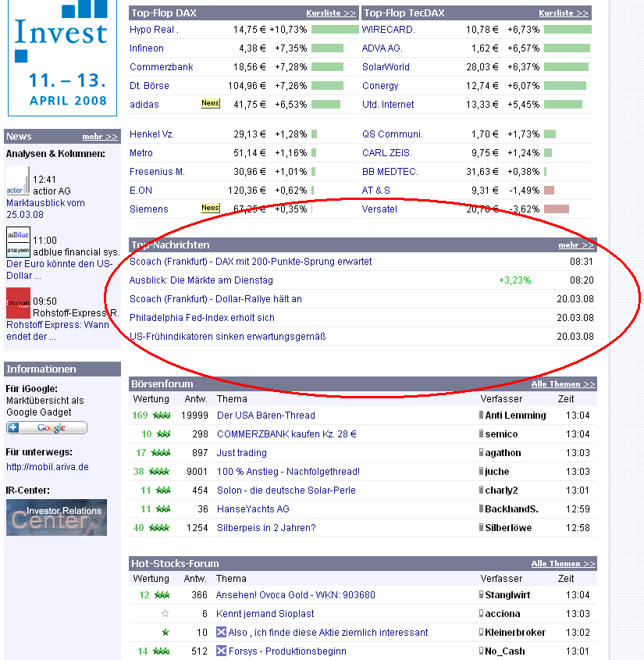Click the Invest April 2008 banner
644x660 pixels.
(x=62, y=58)
